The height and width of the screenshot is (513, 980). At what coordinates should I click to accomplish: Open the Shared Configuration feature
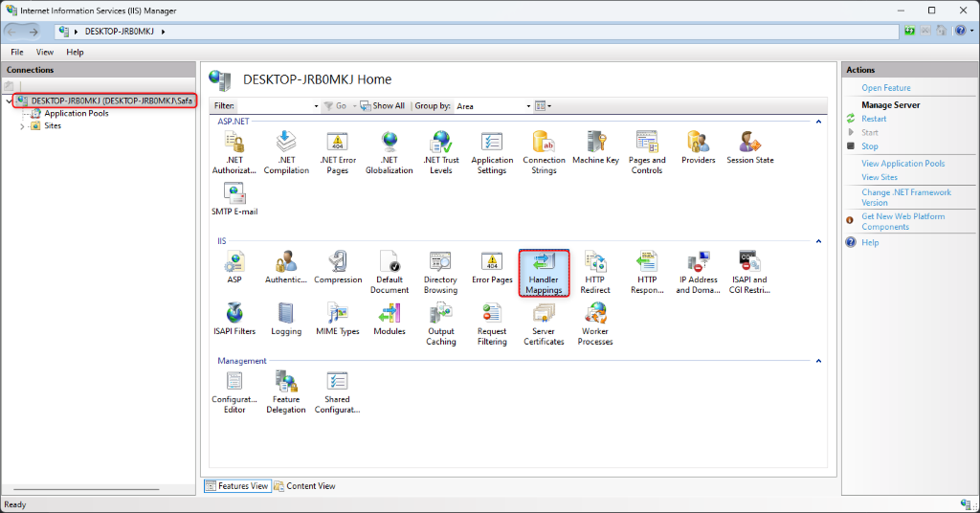(338, 392)
